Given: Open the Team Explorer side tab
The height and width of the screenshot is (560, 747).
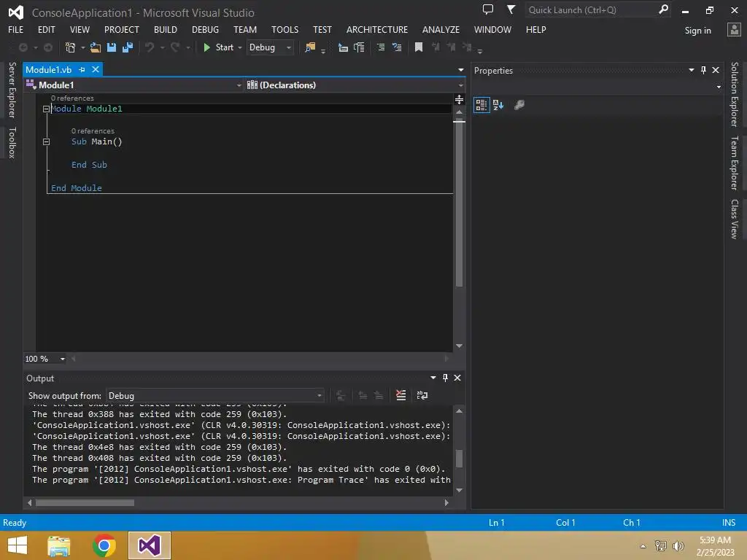Looking at the screenshot, I should click(735, 163).
